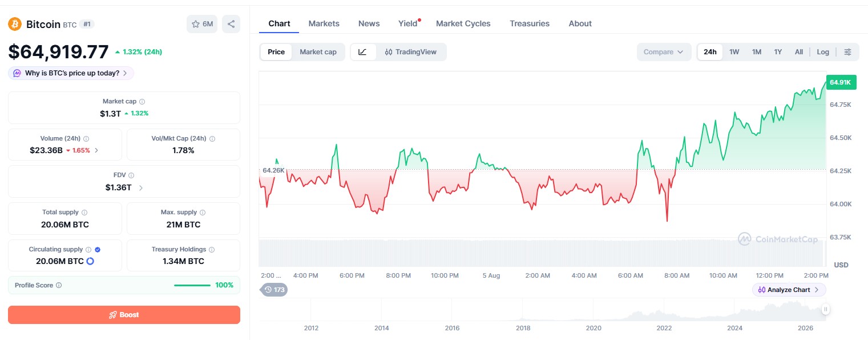Click the timeline range slider handle
Image resolution: width=868 pixels, height=340 pixels.
825,309
